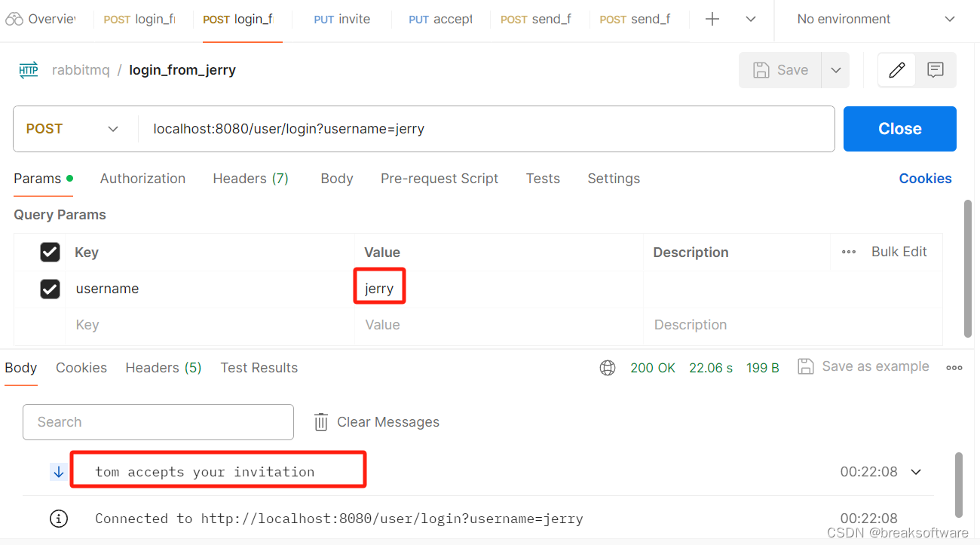Click the pencil edit icon
Viewport: 980px width, 545px height.
coord(897,70)
